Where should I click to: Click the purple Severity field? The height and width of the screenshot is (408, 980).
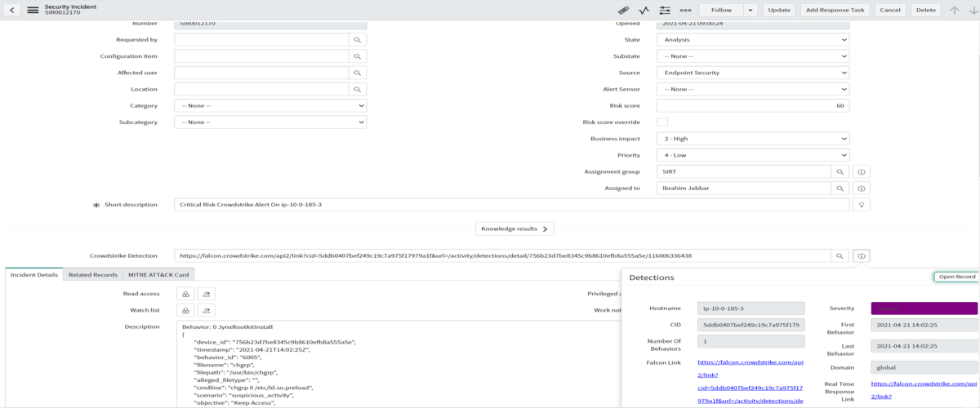point(924,308)
